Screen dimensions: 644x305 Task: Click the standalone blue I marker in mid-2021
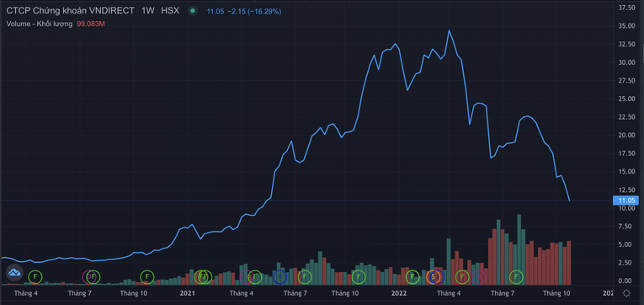click(279, 277)
